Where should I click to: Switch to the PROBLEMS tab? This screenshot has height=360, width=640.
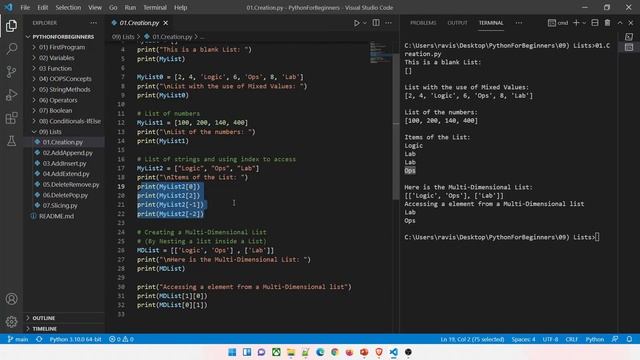423,23
